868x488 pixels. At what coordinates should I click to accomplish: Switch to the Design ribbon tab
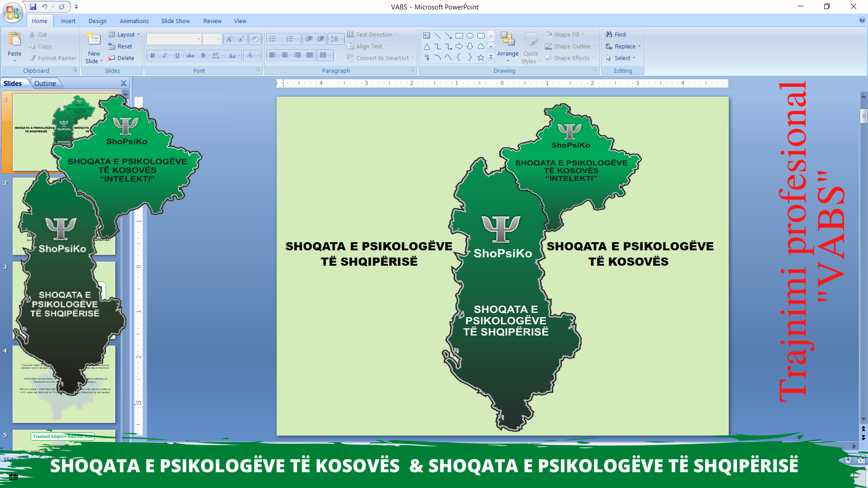pyautogui.click(x=98, y=21)
